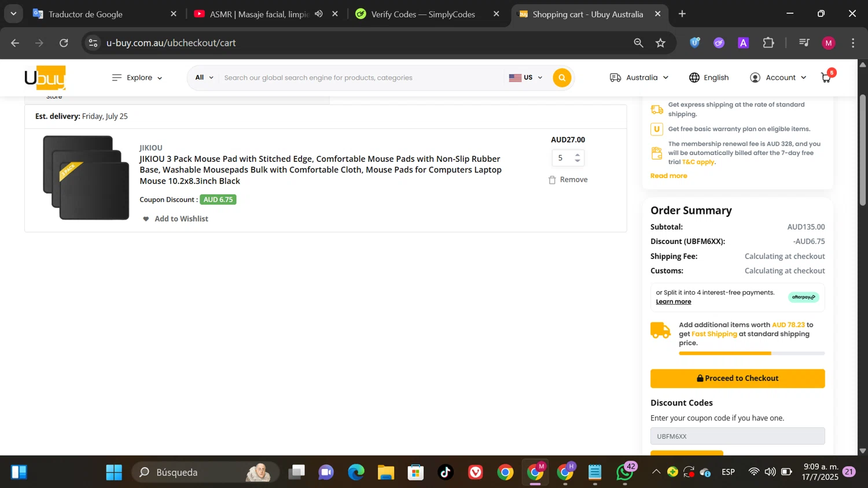The image size is (868, 488).
Task: Show hidden system tray icons
Action: [x=656, y=472]
